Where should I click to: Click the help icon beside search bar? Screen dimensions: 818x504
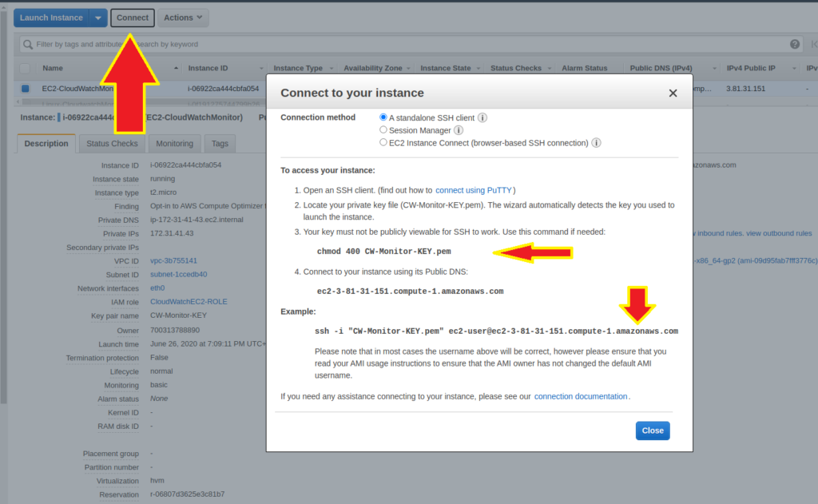[x=795, y=45]
